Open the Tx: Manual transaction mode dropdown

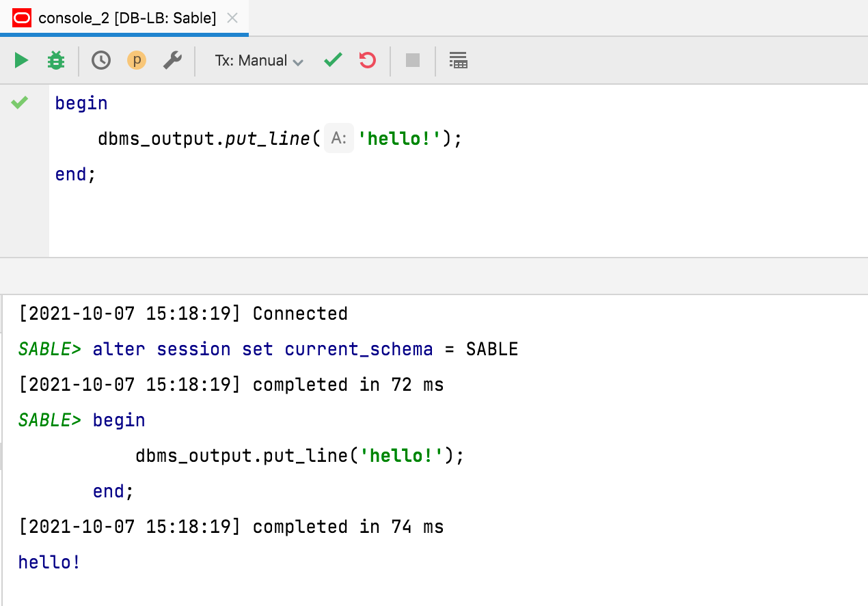click(x=251, y=61)
